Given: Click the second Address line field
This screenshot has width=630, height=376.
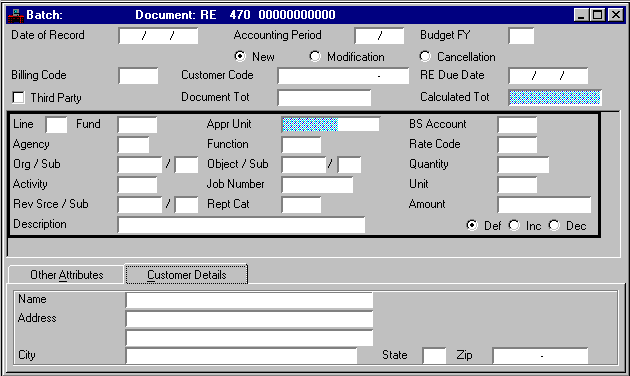Looking at the screenshot, I should pos(249,338).
